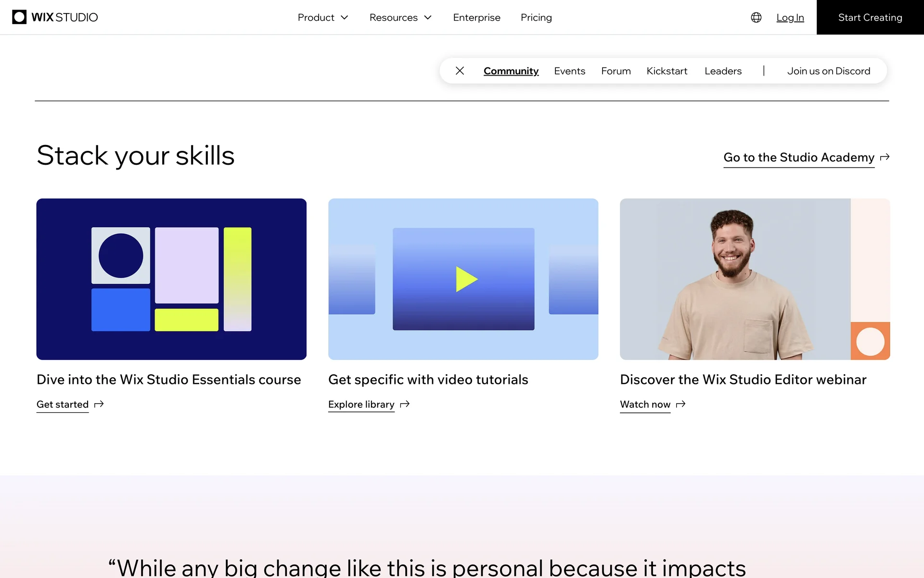
Task: Click the arrow next to Watch now
Action: [x=680, y=404]
